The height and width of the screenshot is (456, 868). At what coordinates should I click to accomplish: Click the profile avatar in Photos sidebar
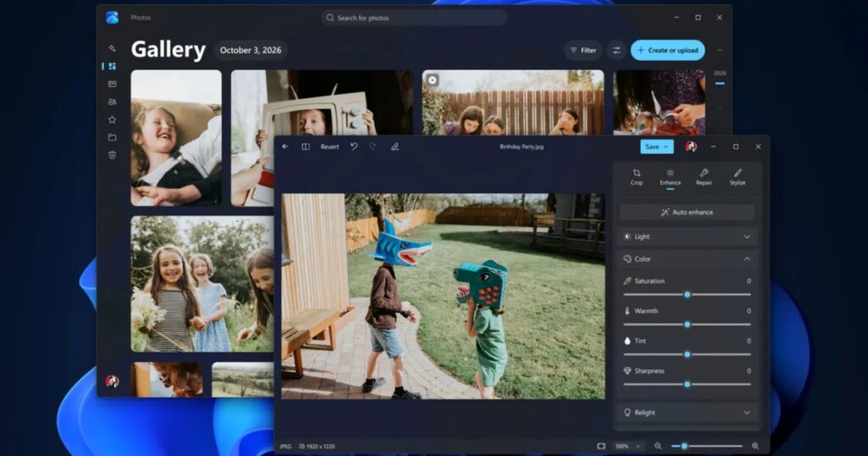tap(113, 381)
